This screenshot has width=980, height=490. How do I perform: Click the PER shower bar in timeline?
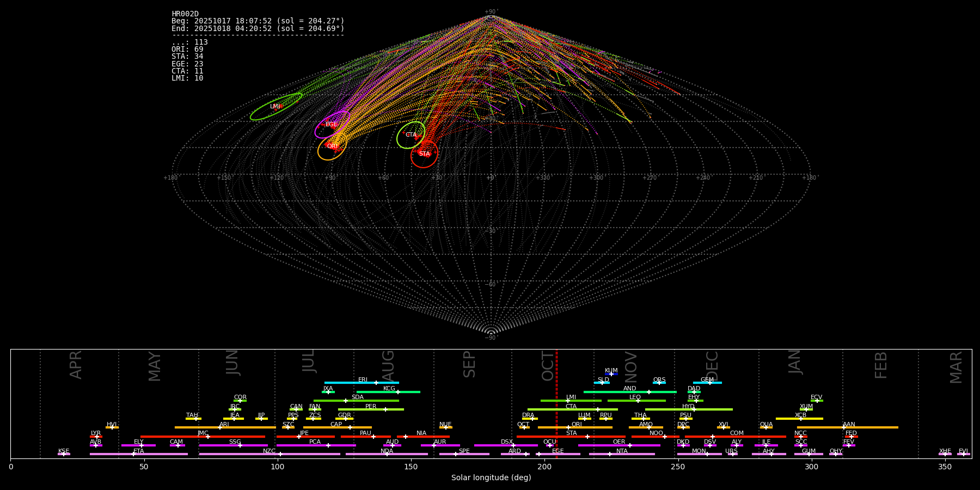(371, 409)
